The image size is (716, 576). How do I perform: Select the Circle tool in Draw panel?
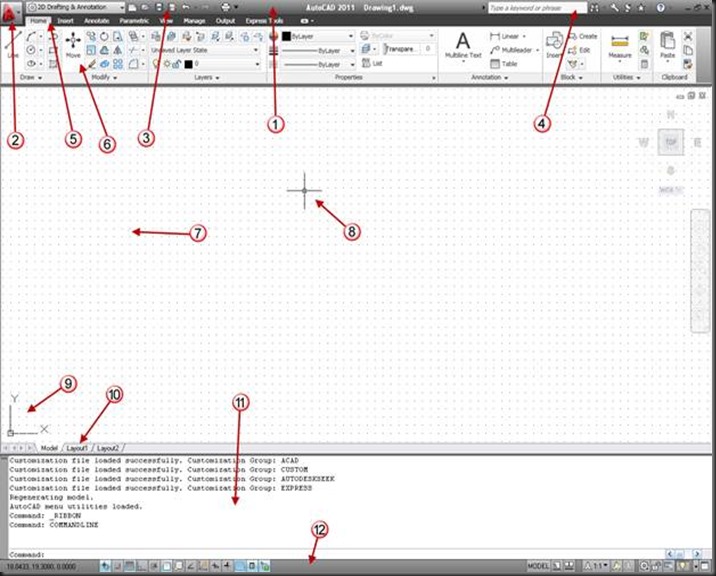(31, 50)
